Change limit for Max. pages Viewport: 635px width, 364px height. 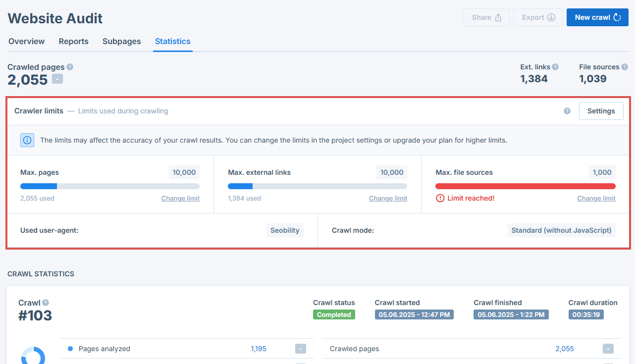[180, 199]
